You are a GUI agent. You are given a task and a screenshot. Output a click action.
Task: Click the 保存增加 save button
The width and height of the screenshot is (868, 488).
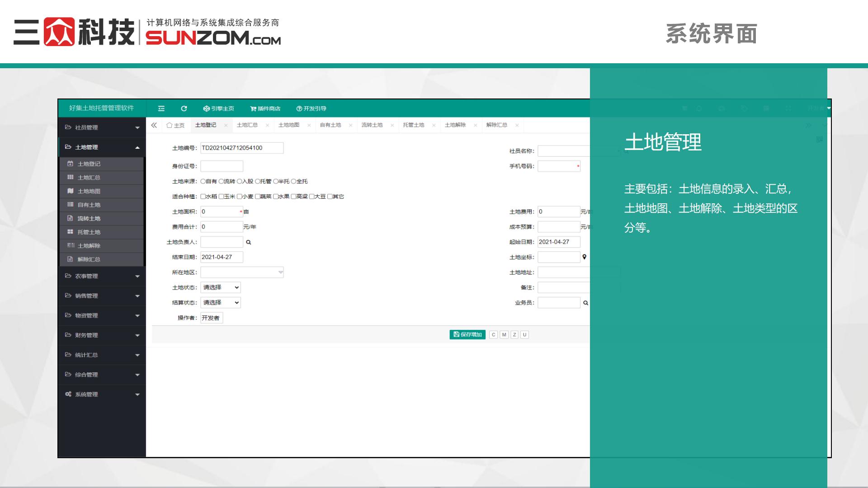467,334
